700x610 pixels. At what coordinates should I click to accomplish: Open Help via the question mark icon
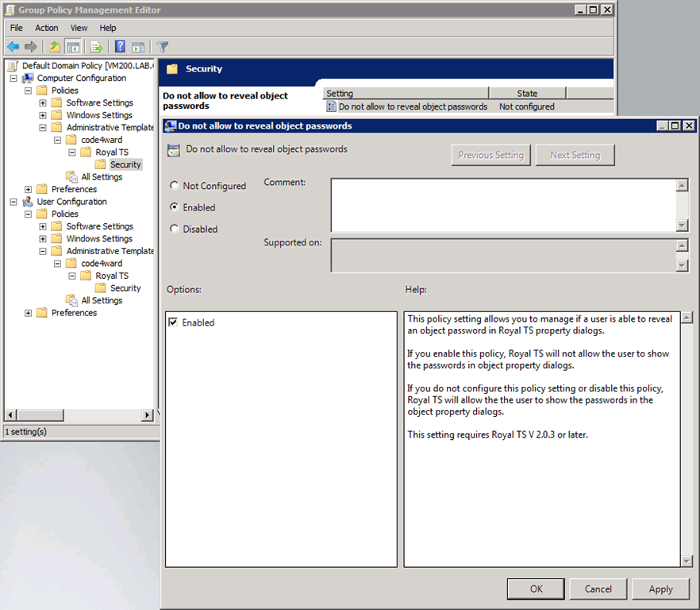[x=120, y=47]
